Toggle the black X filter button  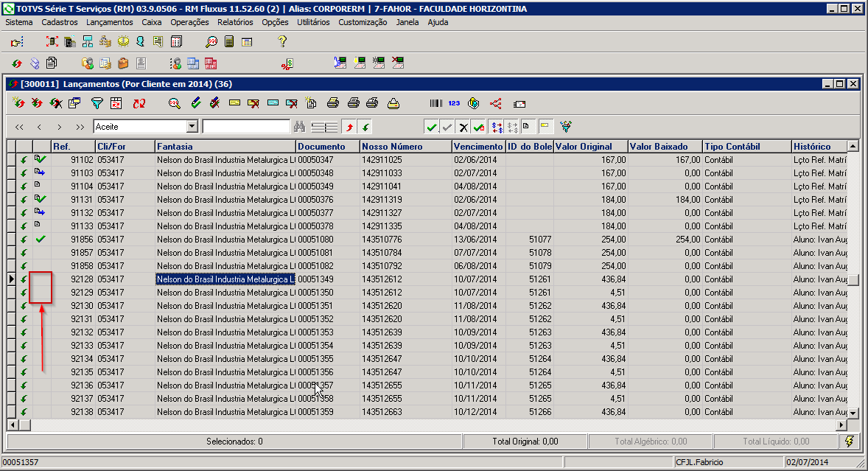(463, 127)
